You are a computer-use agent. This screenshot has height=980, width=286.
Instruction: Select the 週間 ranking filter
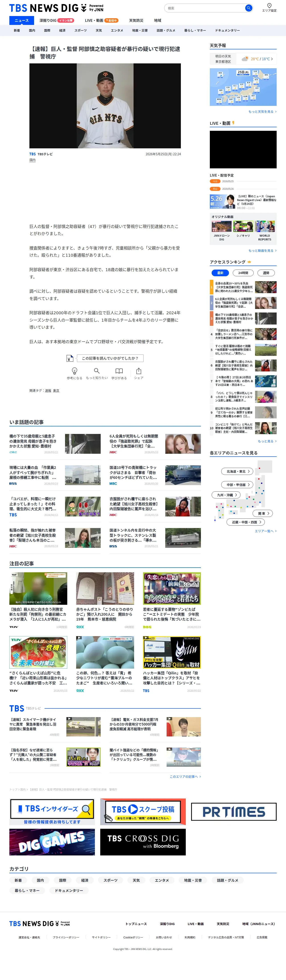pos(266,273)
